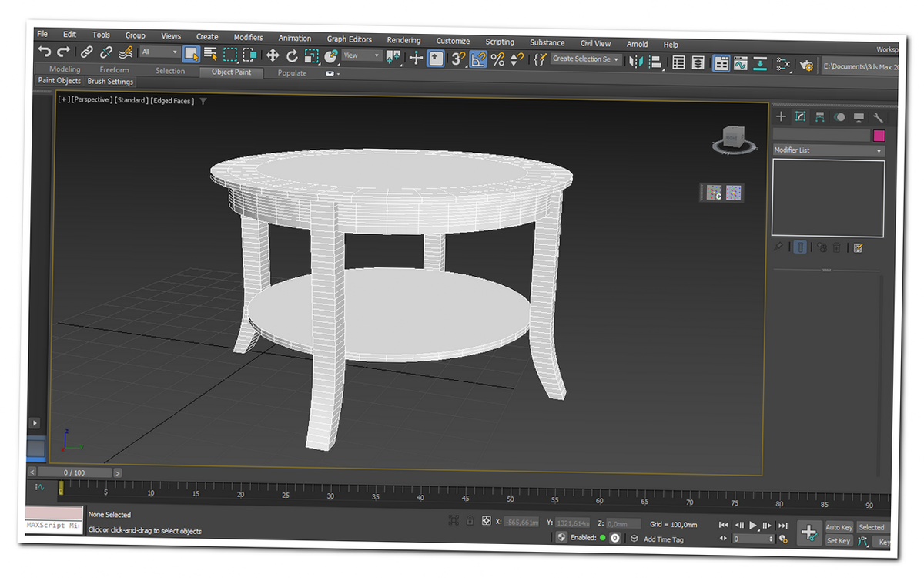The height and width of the screenshot is (578, 924).
Task: Open the Hierarchy command panel tab
Action: (x=819, y=117)
